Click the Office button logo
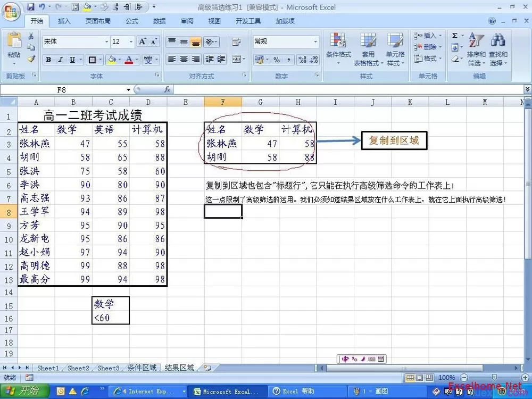Screen dimensions: 532x399 coord(11,12)
